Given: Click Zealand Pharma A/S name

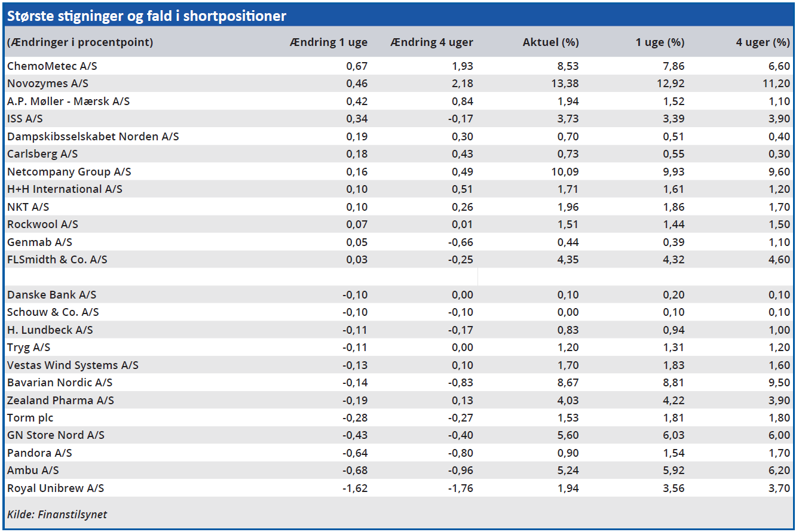Looking at the screenshot, I should 60,401.
